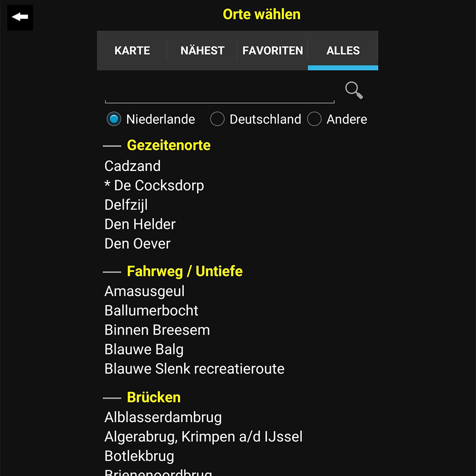Image resolution: width=476 pixels, height=476 pixels.
Task: Switch to the KARTE tab
Action: (132, 50)
